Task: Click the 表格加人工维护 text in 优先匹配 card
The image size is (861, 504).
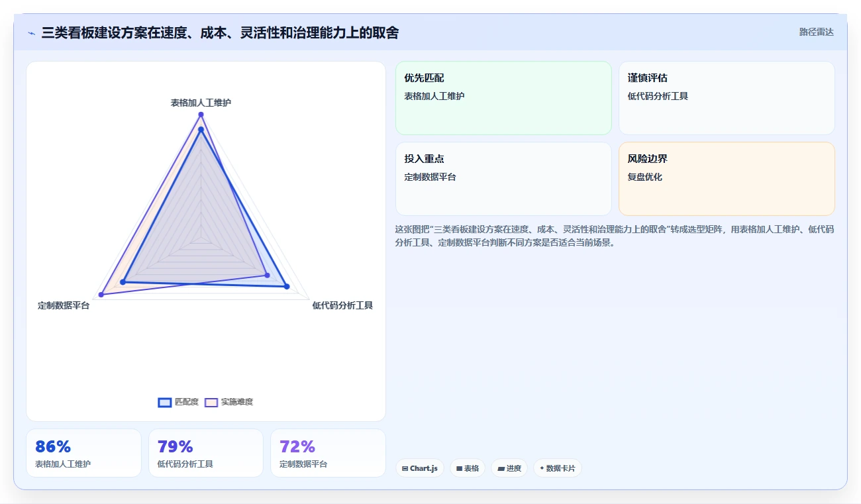Action: [434, 96]
